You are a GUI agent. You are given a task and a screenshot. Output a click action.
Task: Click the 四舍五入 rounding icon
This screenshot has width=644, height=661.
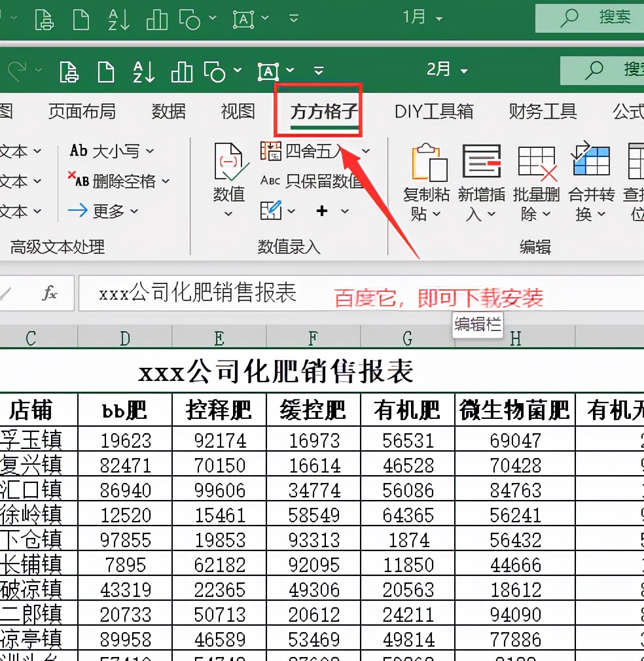[x=270, y=151]
